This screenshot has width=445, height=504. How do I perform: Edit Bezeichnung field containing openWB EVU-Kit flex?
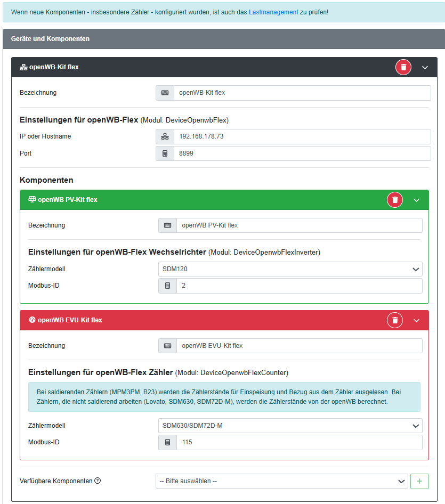[x=300, y=346]
